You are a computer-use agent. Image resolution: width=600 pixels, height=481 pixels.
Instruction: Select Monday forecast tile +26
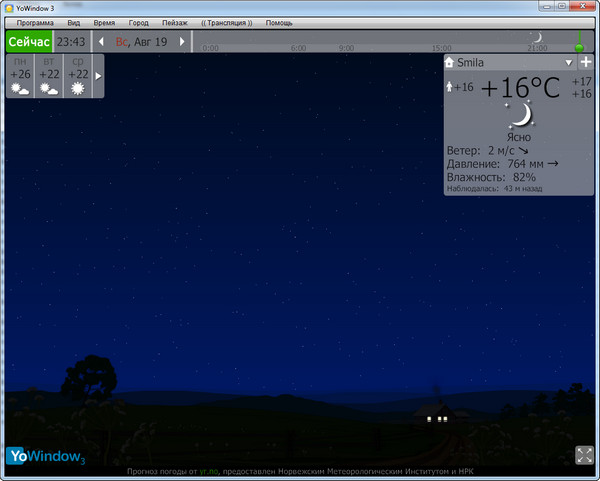19,76
